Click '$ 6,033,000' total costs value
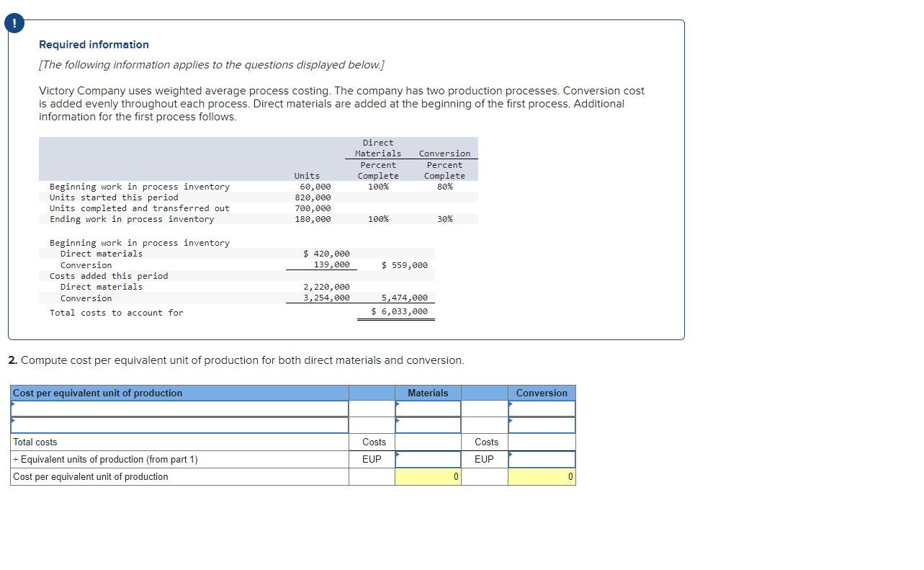The image size is (924, 570). [400, 311]
